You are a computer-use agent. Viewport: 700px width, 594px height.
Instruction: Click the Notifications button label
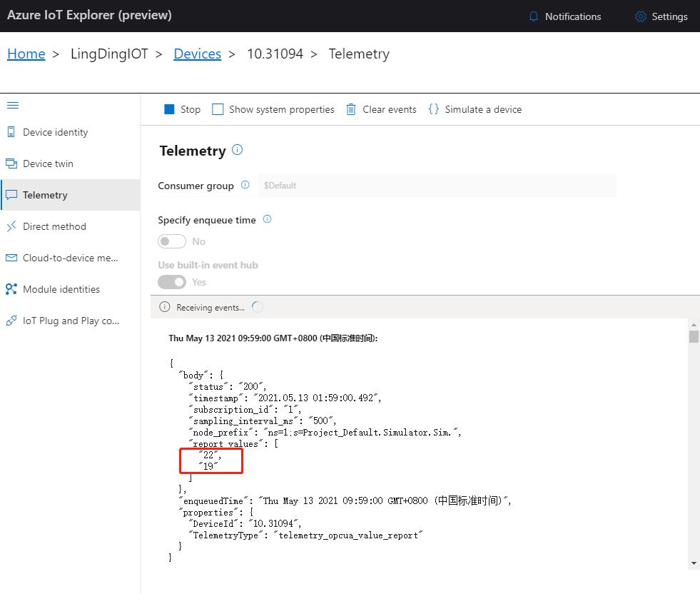[x=573, y=16]
